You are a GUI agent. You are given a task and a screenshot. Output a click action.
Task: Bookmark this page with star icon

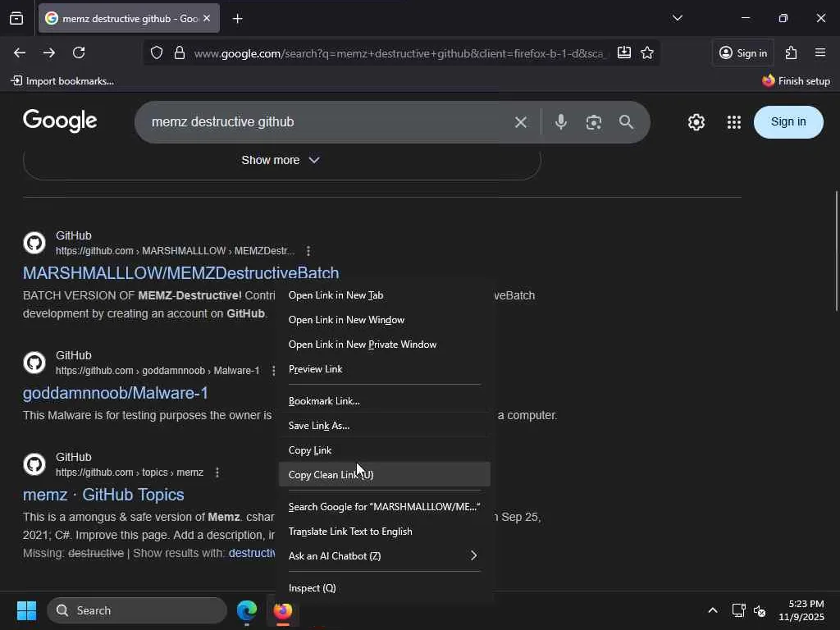click(647, 52)
